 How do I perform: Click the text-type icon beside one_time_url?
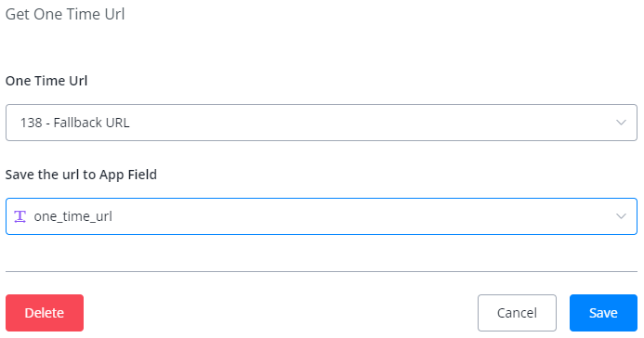(20, 216)
